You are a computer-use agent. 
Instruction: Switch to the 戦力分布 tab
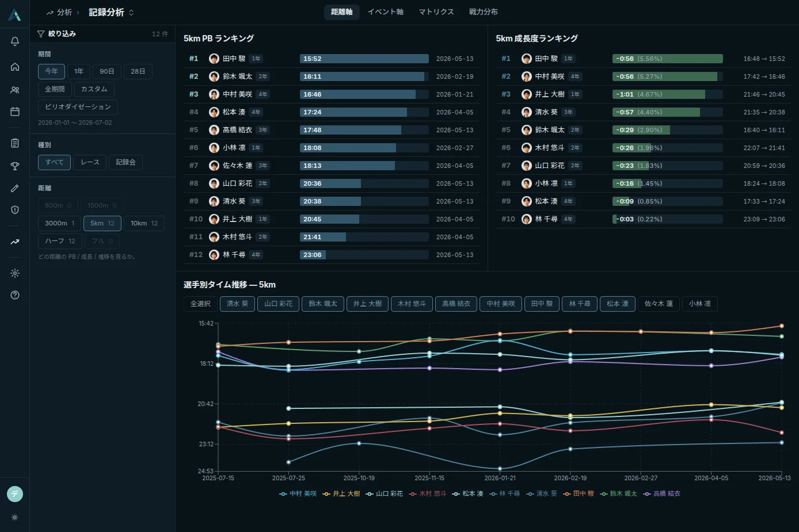484,12
